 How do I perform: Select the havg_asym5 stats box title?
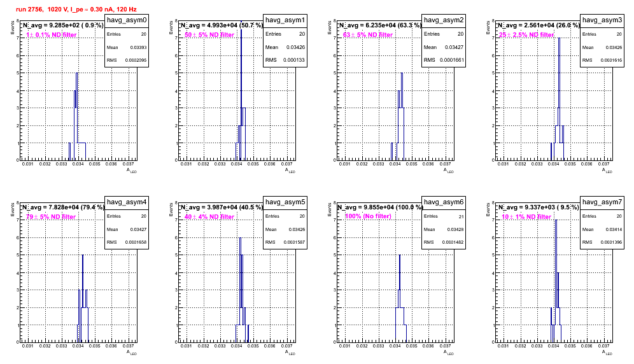pyautogui.click(x=285, y=202)
